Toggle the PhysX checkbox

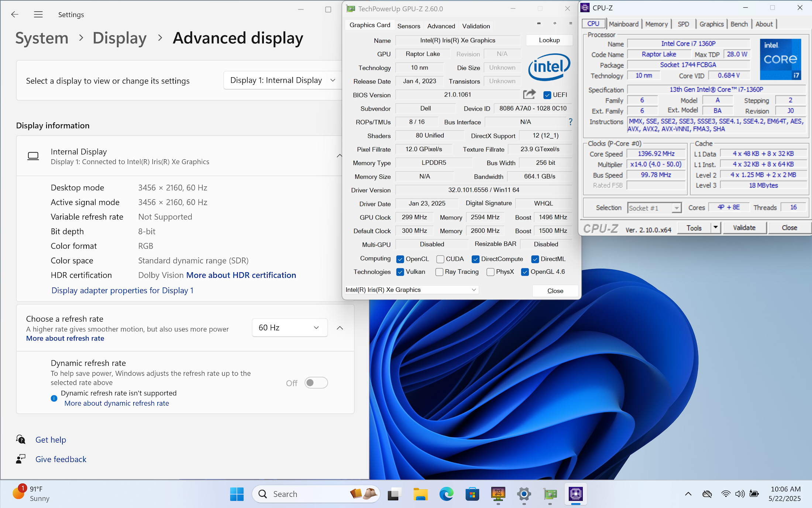click(x=491, y=272)
